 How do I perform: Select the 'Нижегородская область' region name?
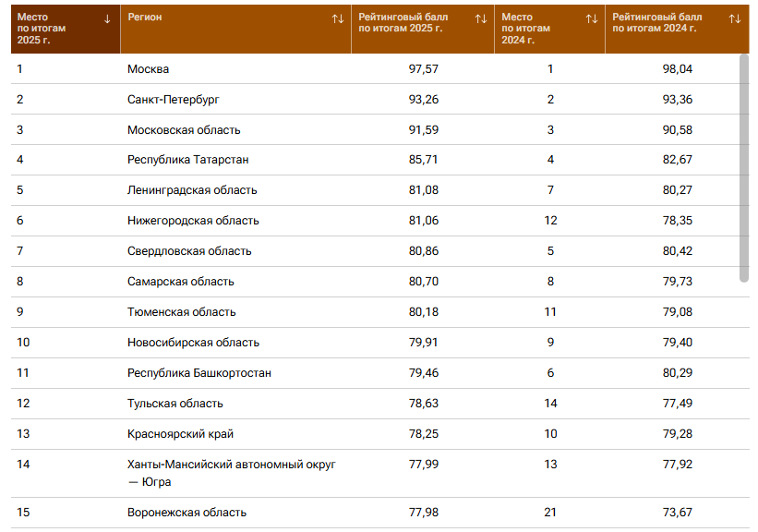(193, 221)
